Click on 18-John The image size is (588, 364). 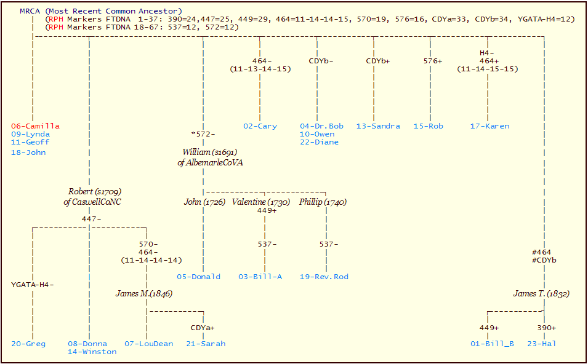coord(28,152)
